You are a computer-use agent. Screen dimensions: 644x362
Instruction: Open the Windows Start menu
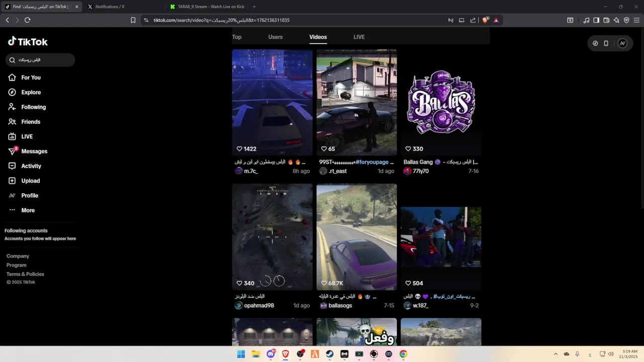(241, 354)
